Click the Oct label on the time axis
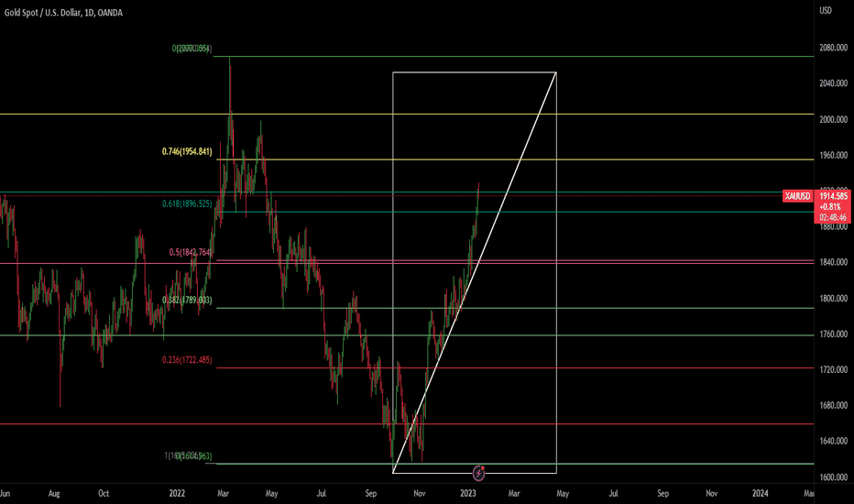This screenshot has width=854, height=504. pyautogui.click(x=104, y=493)
